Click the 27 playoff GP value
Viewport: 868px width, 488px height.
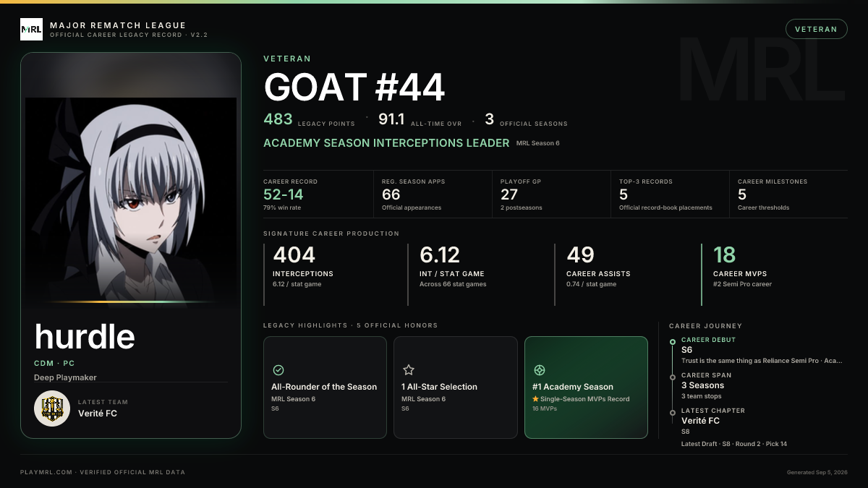(x=509, y=194)
